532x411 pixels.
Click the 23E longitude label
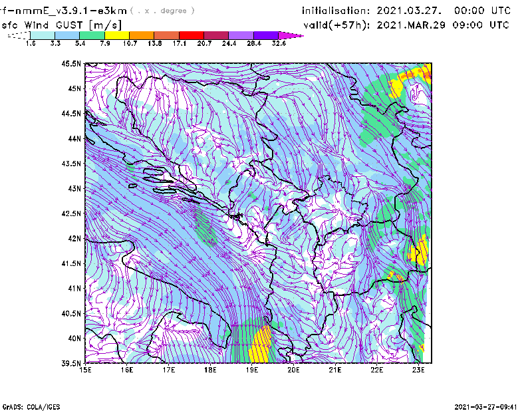pyautogui.click(x=418, y=370)
